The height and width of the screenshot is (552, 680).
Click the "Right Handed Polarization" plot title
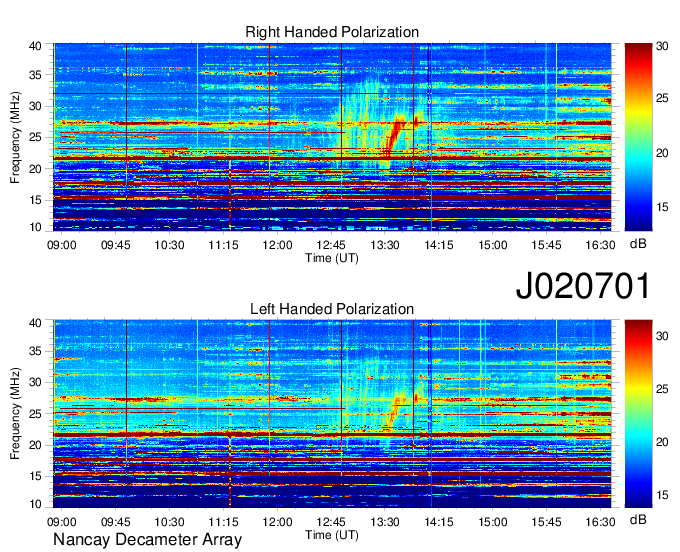(x=332, y=32)
